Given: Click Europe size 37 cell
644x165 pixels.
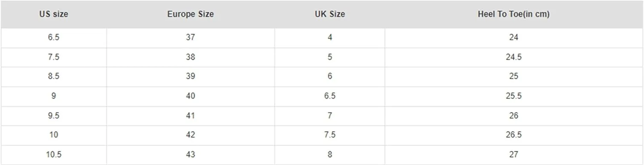Looking at the screenshot, I should pyautogui.click(x=191, y=38).
